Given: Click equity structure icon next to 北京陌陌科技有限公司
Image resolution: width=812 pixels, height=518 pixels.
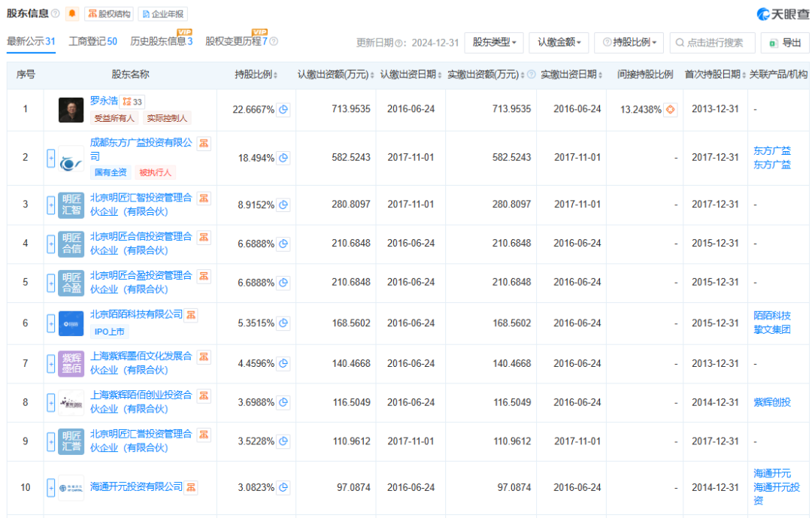Looking at the screenshot, I should 192,314.
